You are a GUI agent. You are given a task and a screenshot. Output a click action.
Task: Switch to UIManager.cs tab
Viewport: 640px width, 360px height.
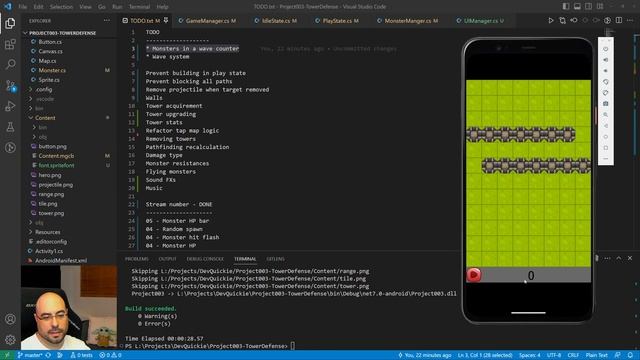[x=484, y=20]
